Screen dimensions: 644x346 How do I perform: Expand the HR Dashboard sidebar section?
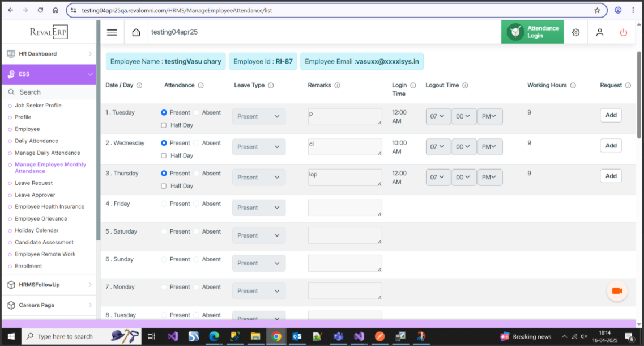pos(48,54)
